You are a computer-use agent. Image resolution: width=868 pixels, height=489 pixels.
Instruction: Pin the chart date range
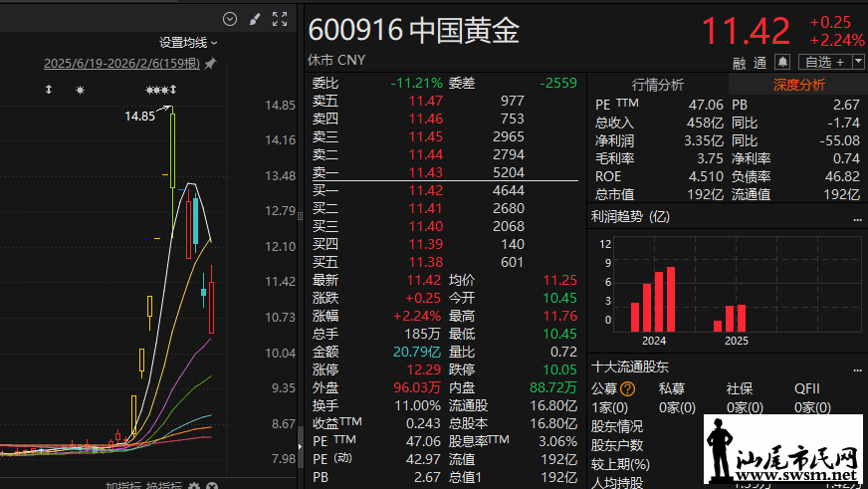click(x=210, y=64)
